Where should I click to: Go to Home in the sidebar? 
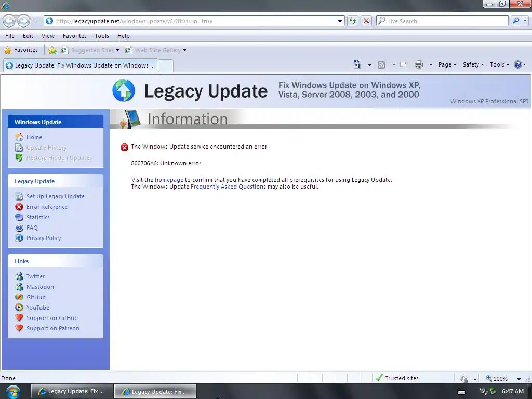(x=34, y=137)
